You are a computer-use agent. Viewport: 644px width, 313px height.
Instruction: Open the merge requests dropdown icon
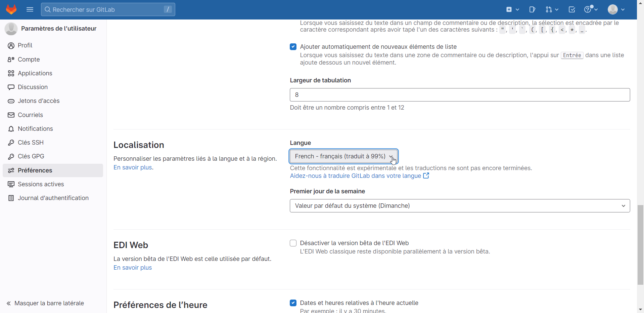(x=552, y=9)
